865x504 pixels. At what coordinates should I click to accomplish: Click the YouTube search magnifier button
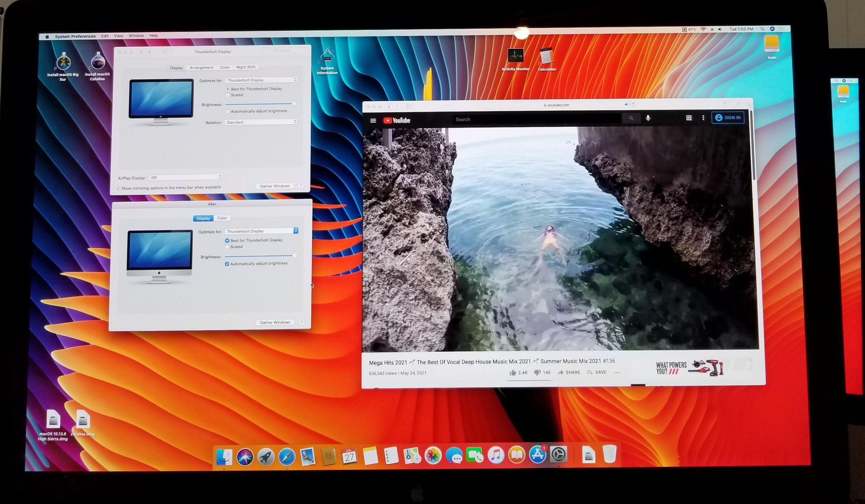coord(631,118)
